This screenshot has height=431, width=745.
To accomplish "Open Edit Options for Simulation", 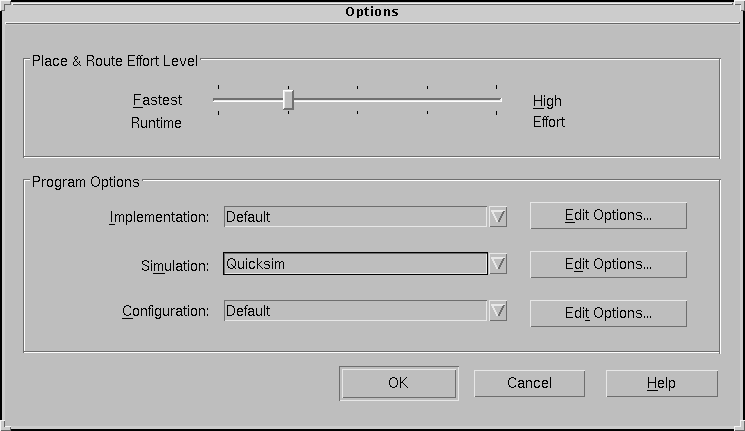I will (608, 264).
